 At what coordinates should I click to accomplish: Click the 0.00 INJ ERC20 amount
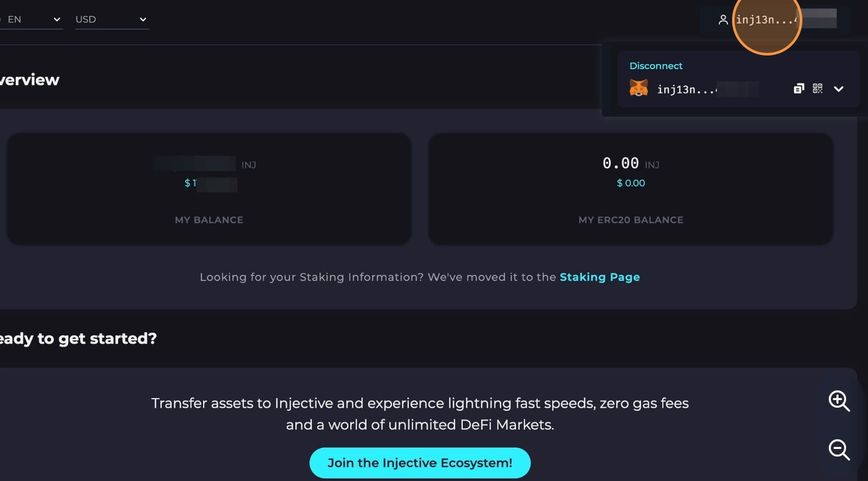tap(621, 163)
